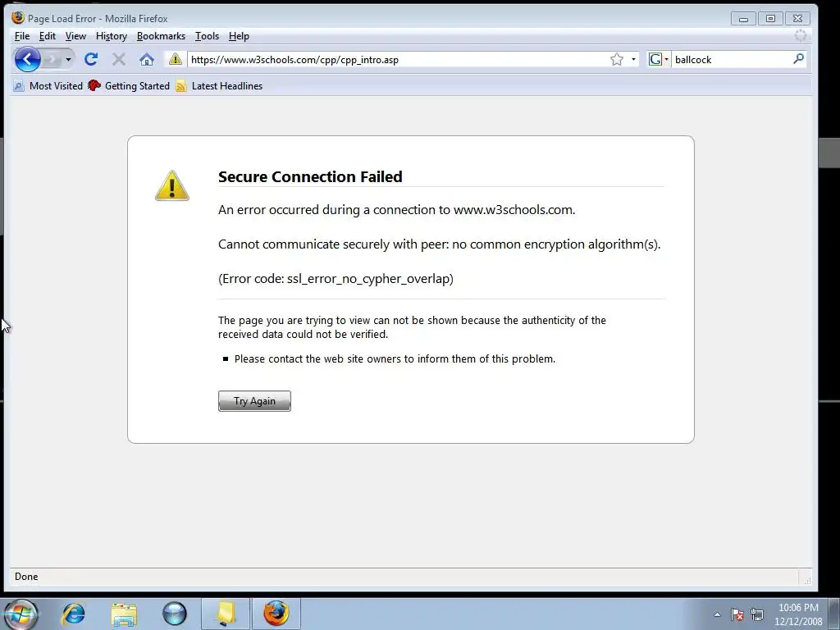840x630 pixels.
Task: Open the History menu
Action: pyautogui.click(x=112, y=36)
